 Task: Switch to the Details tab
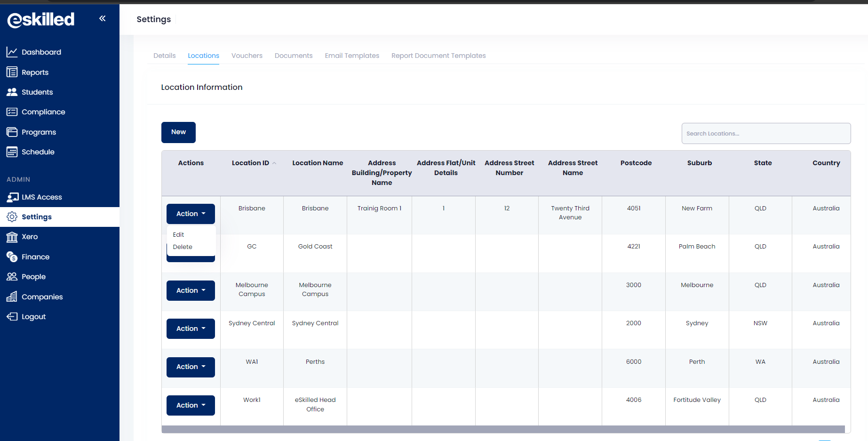click(x=164, y=56)
